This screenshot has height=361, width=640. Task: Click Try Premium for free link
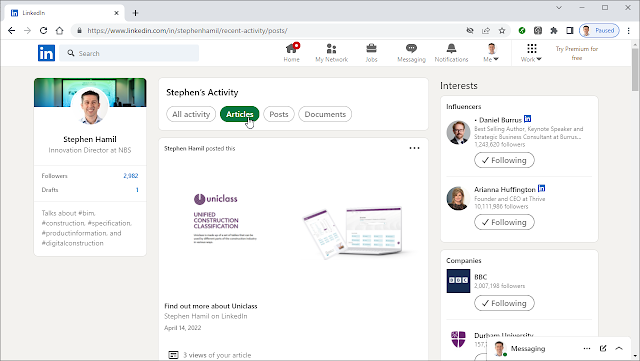click(576, 53)
